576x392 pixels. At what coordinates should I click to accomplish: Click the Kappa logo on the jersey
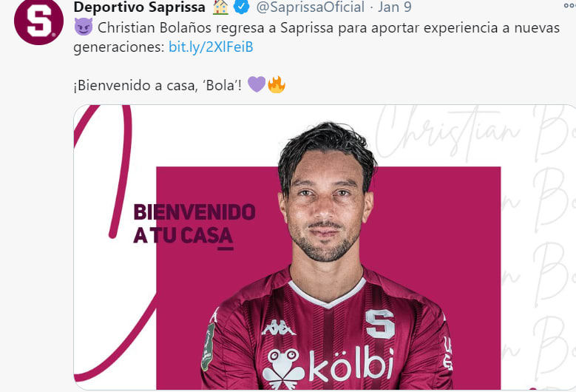tap(278, 328)
